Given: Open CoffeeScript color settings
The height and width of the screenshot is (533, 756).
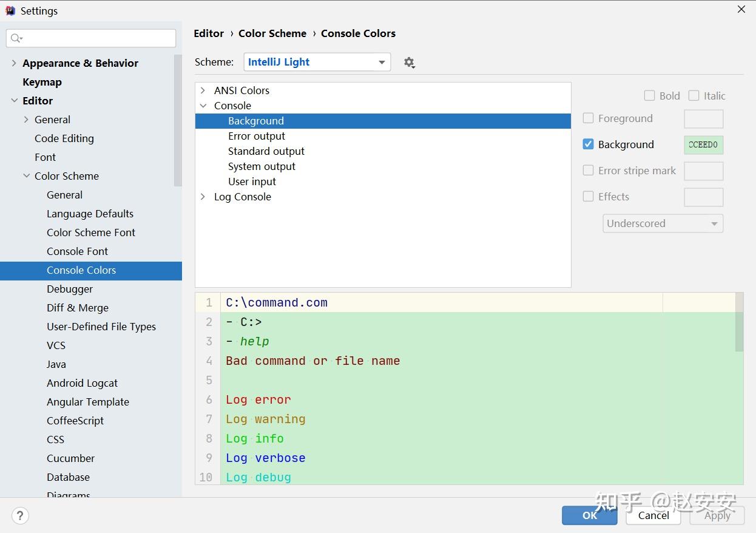Looking at the screenshot, I should 75,421.
